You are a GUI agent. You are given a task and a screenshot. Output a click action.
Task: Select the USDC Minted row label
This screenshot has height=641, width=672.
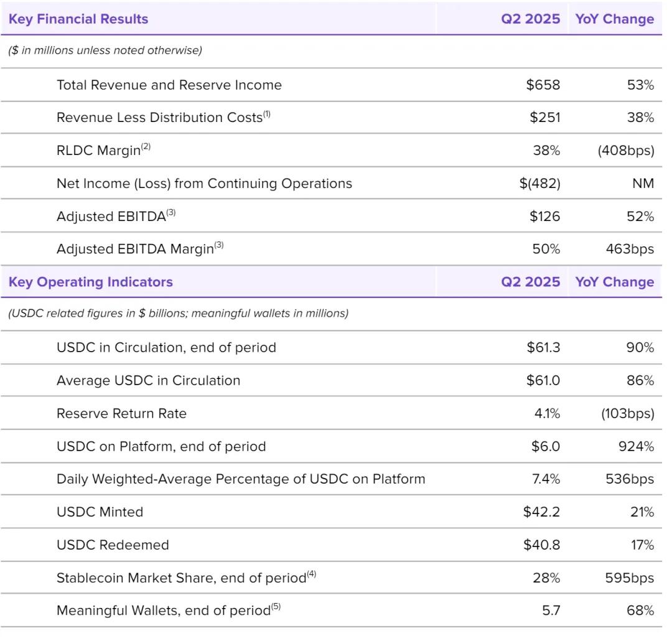coord(100,512)
